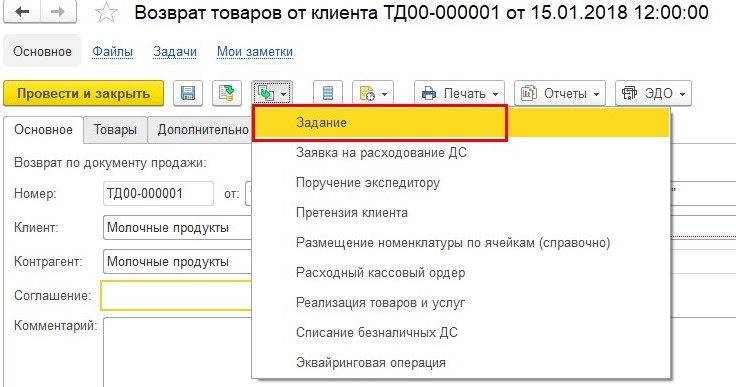Open the Мои заметки link
The image size is (736, 387).
(x=255, y=51)
